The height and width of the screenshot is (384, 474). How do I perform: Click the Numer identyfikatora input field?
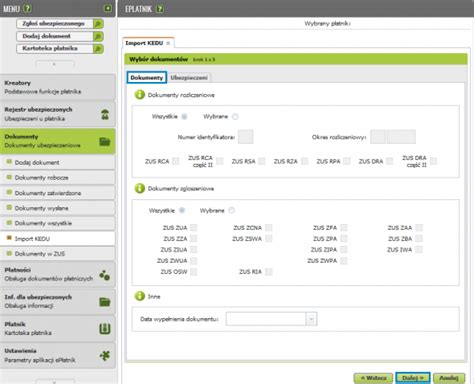click(x=245, y=137)
